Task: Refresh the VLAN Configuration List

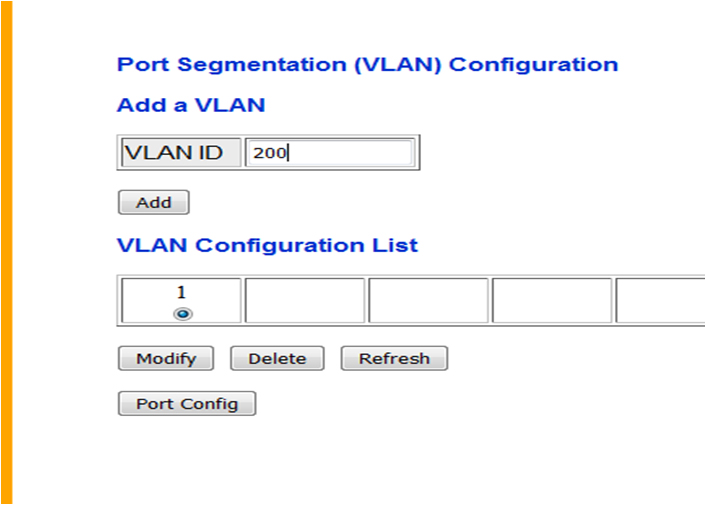Action: click(x=394, y=358)
